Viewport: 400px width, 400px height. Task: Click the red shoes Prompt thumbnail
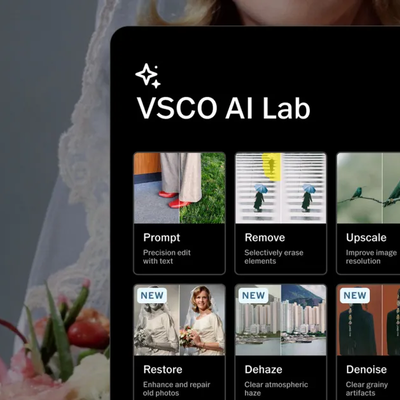[x=179, y=188]
